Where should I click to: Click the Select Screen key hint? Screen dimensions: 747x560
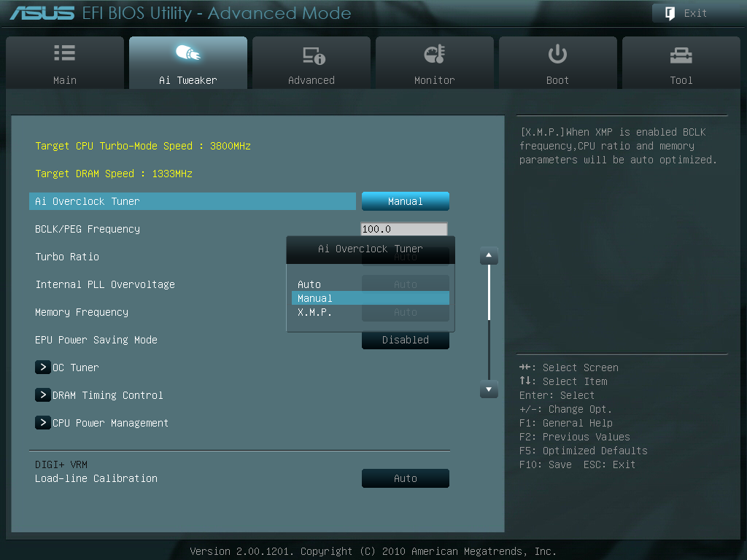click(569, 367)
